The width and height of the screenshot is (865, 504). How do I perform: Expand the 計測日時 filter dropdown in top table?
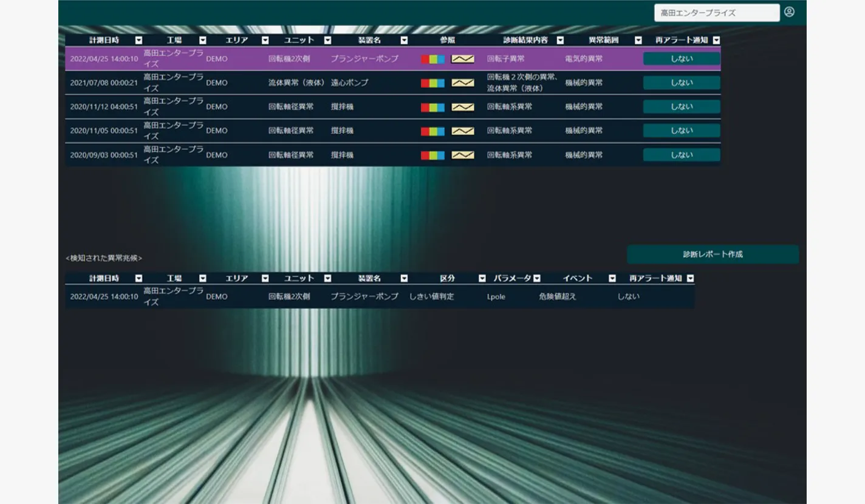[x=138, y=40]
